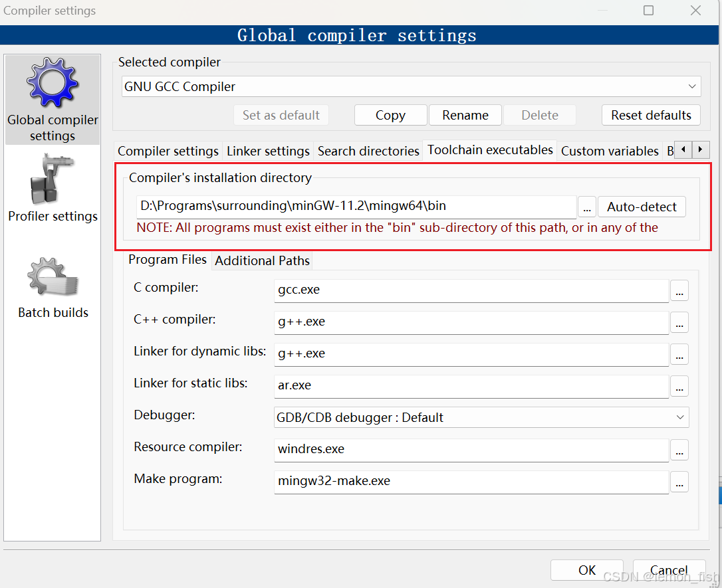Confirm settings with OK button

point(586,570)
